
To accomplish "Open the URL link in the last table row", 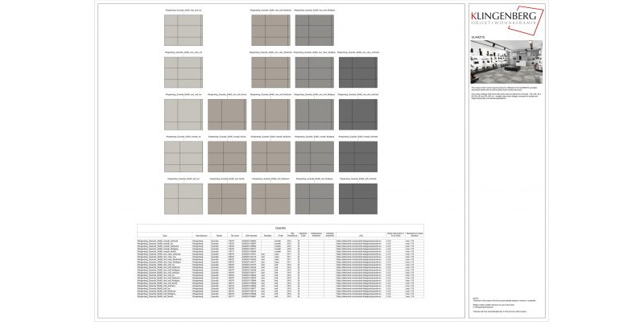I will point(360,297).
